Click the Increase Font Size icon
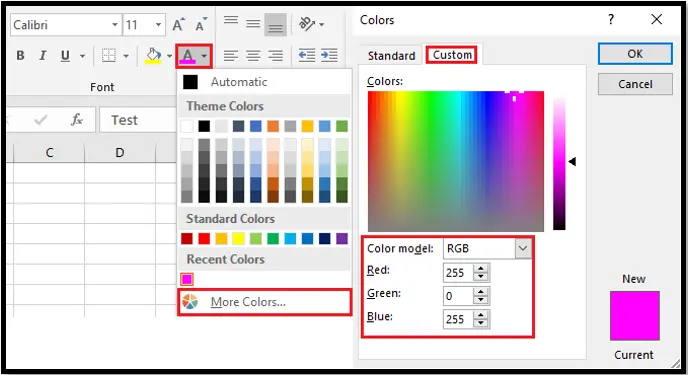Image resolution: width=688 pixels, height=375 pixels. [x=178, y=25]
